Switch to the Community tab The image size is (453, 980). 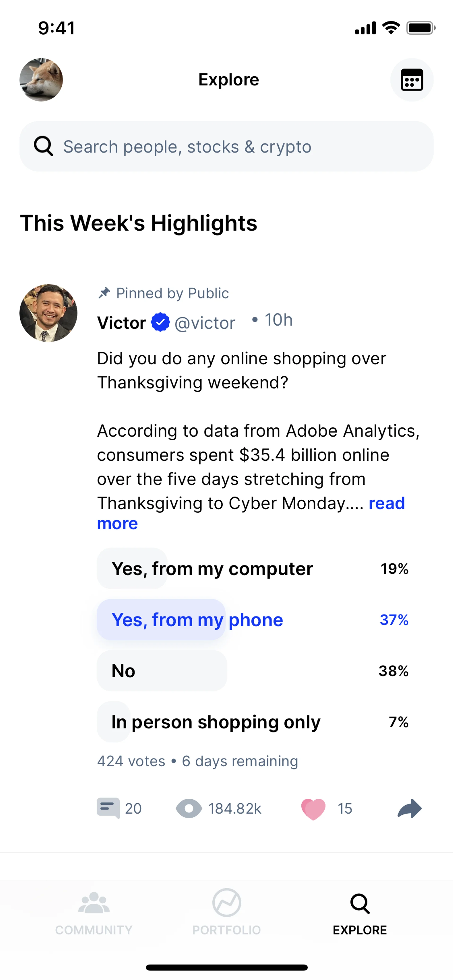(94, 912)
